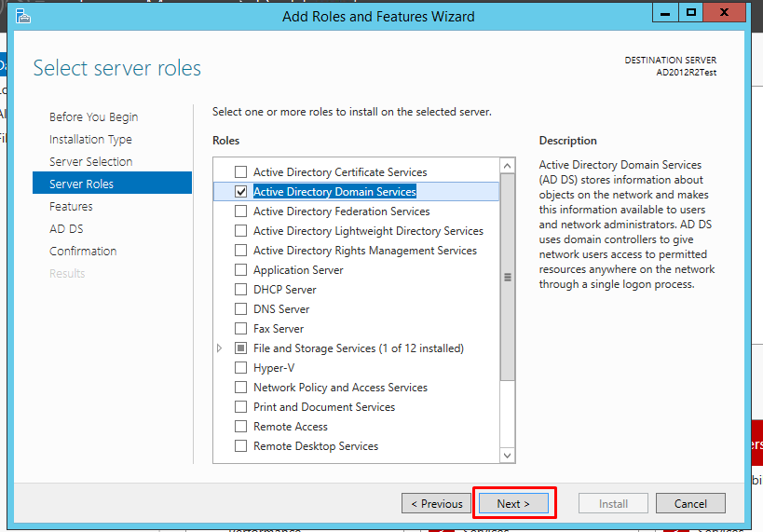Tick the Fax Server checkbox

pyautogui.click(x=240, y=328)
